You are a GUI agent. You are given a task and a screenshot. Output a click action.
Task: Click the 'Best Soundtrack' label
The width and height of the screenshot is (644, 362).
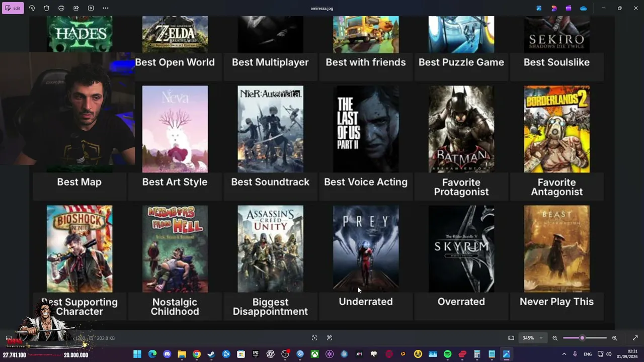point(270,182)
